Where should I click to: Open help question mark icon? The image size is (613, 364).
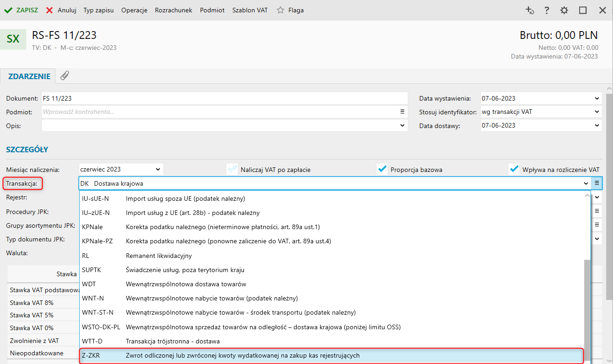(x=547, y=10)
